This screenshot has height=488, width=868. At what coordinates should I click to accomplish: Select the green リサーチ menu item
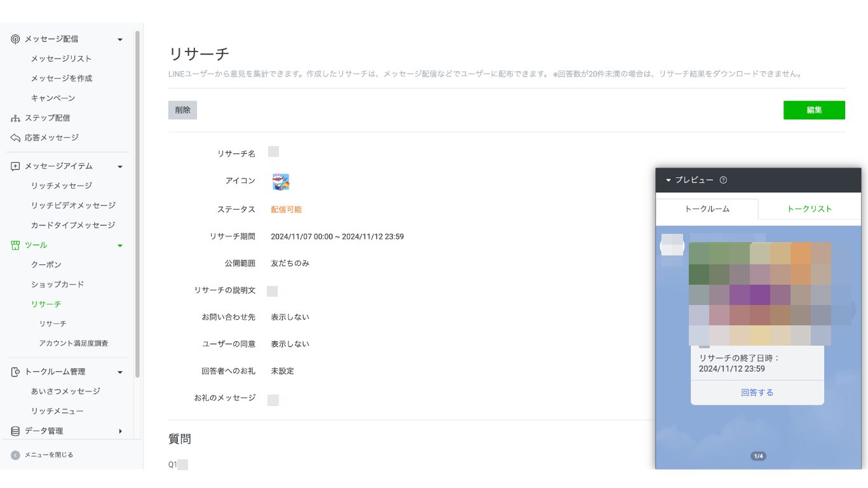[x=46, y=304]
